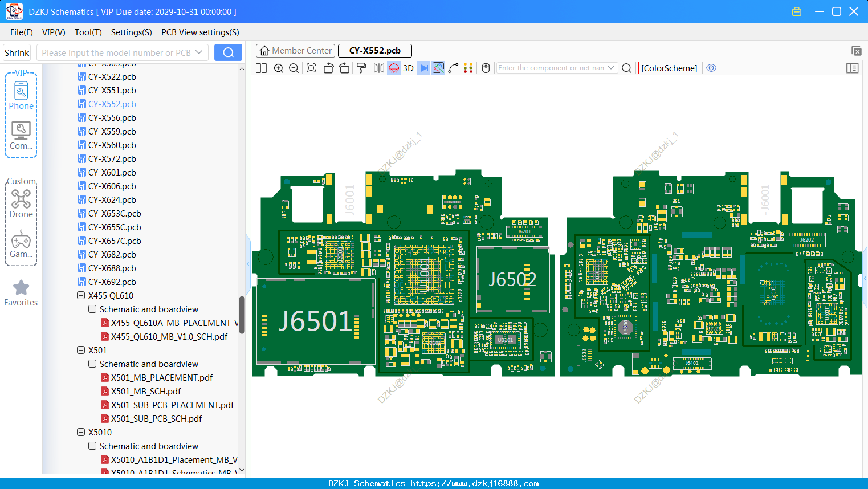Collapse the X5010 tree node

pyautogui.click(x=81, y=432)
